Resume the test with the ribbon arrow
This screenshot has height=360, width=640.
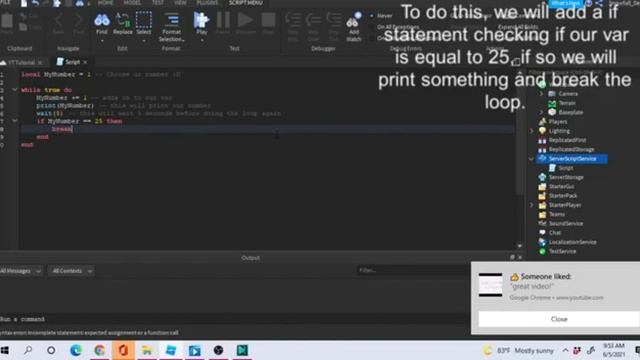tap(245, 23)
